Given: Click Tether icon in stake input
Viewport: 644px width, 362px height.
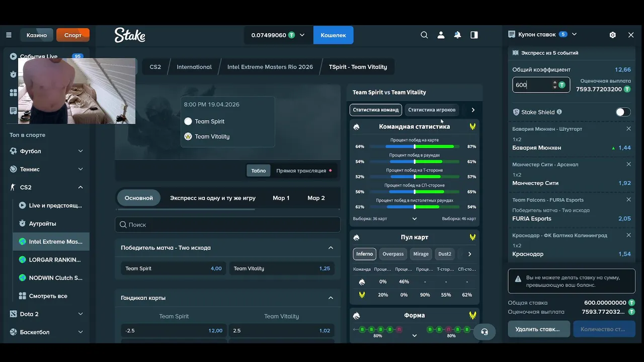Looking at the screenshot, I should (562, 85).
